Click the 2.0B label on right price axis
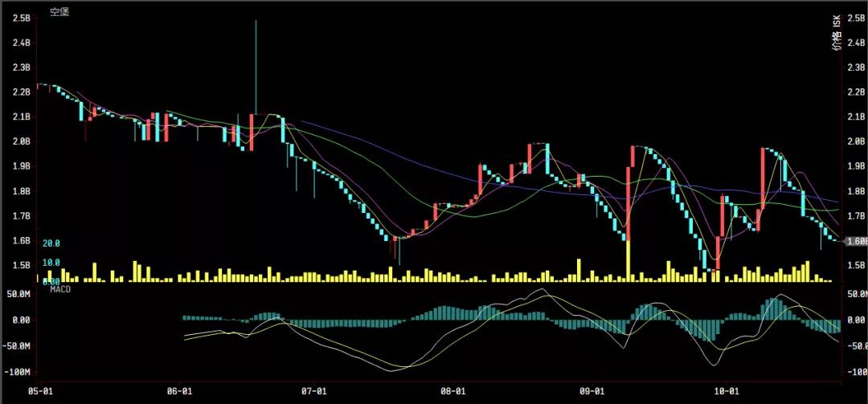 (855, 142)
